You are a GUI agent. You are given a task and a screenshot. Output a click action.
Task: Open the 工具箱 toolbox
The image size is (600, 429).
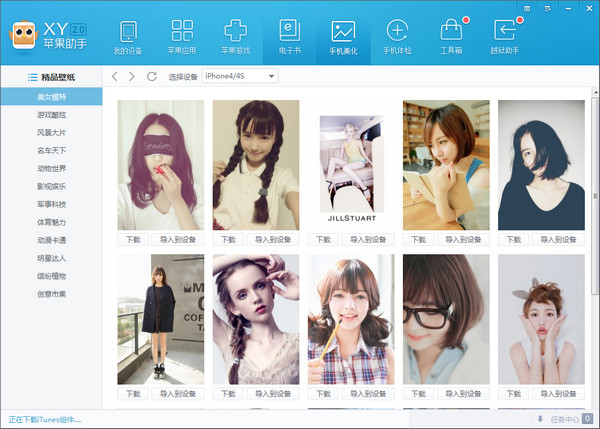(452, 36)
